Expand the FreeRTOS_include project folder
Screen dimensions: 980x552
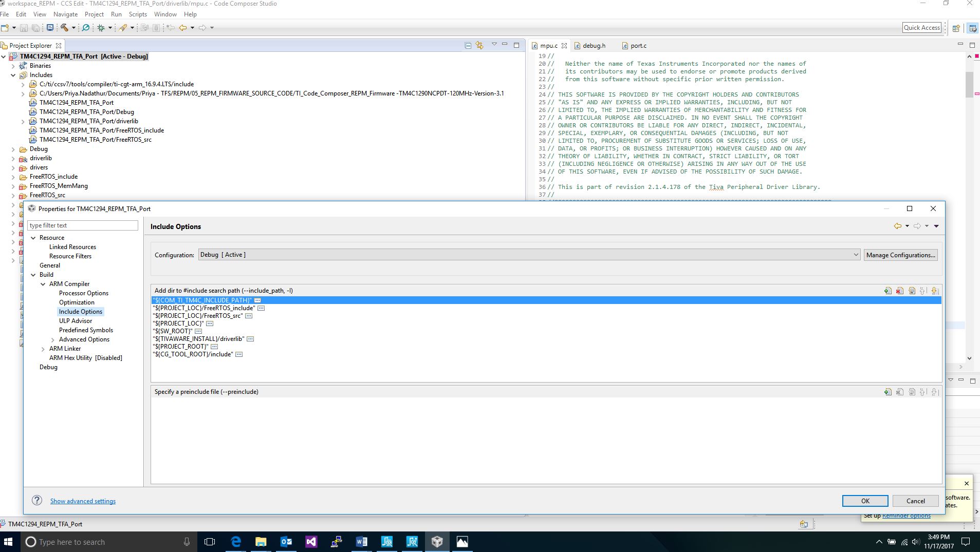pos(13,177)
